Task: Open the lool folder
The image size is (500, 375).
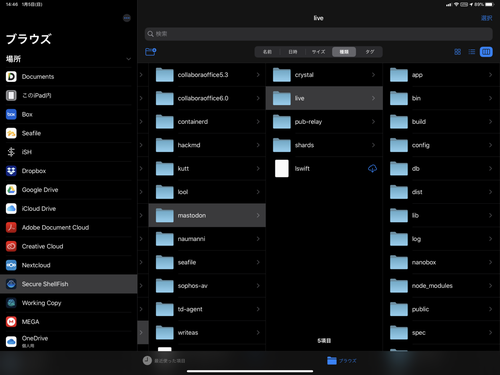Action: pyautogui.click(x=207, y=192)
